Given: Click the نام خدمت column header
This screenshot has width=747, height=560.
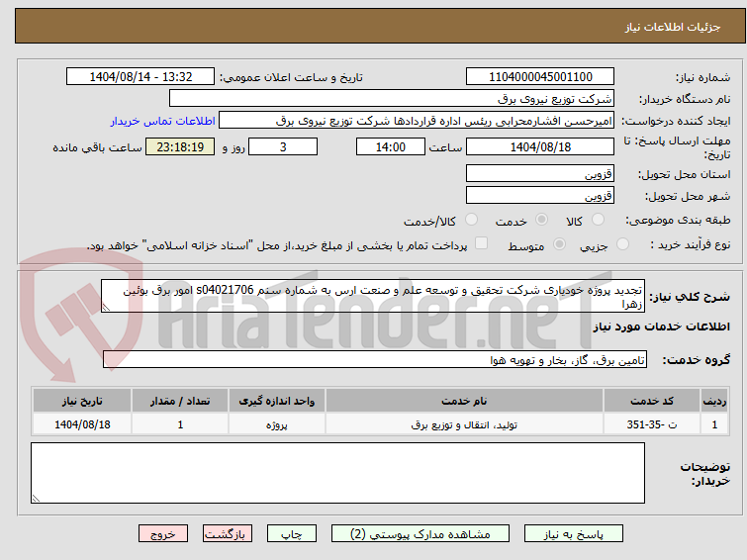Looking at the screenshot, I should pos(464,401).
